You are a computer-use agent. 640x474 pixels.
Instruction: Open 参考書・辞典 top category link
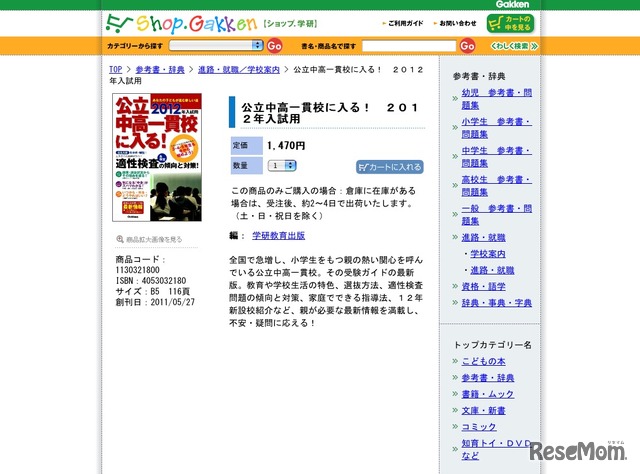[488, 378]
